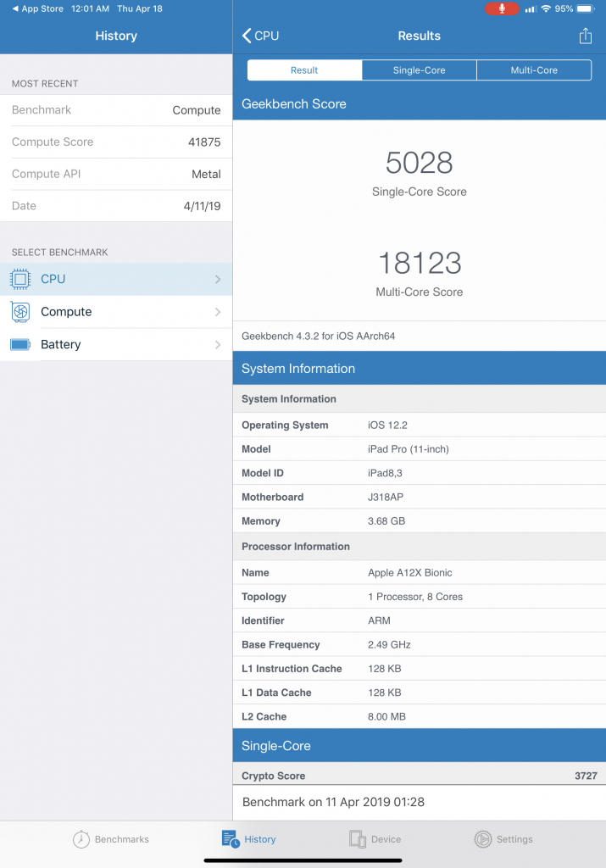Screen dimensions: 606x868
Task: Tap the home indicator bar at bottom
Action: click(303, 860)
